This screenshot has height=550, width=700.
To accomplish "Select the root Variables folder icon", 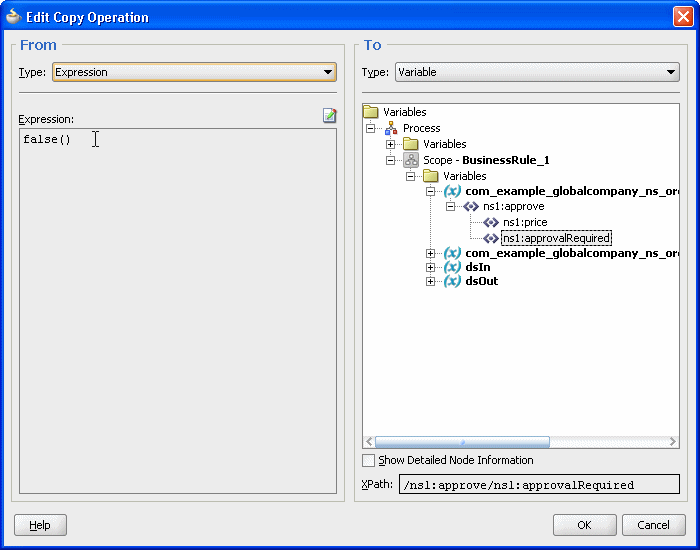I will tap(371, 112).
